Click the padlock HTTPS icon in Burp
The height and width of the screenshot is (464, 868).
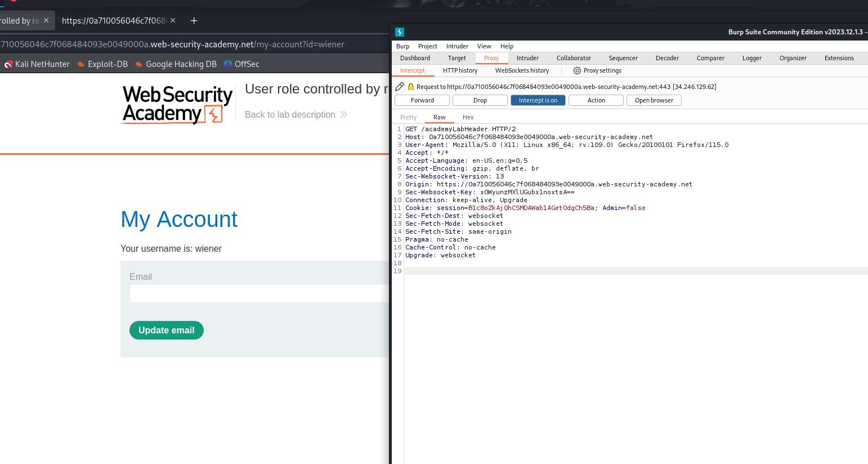(411, 87)
